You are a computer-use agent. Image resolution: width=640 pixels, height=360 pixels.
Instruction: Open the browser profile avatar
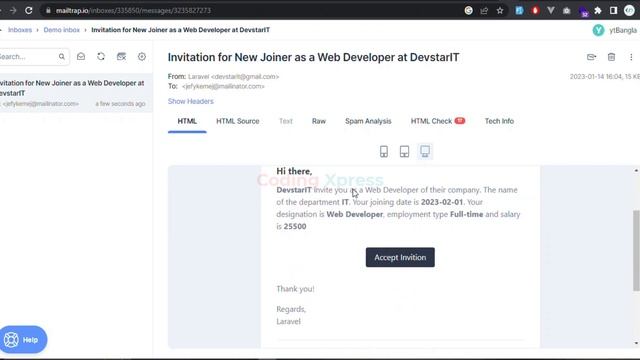coord(629,11)
